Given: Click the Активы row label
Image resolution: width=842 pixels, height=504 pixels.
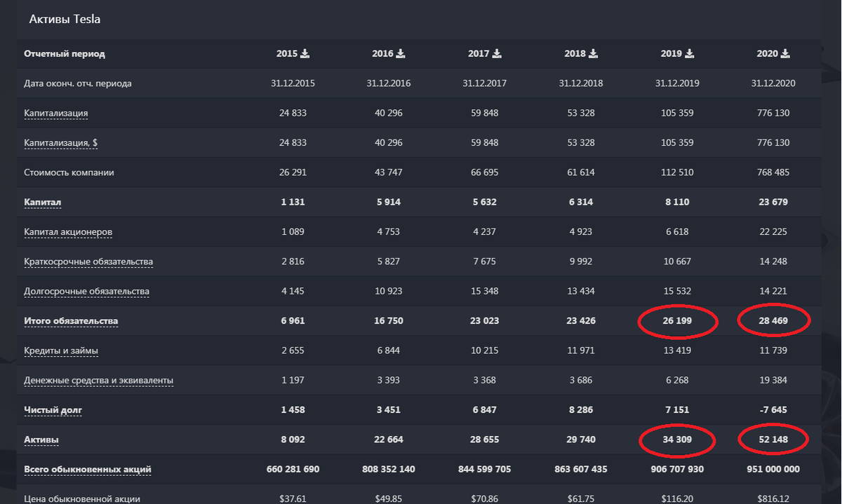Looking at the screenshot, I should click(x=41, y=440).
